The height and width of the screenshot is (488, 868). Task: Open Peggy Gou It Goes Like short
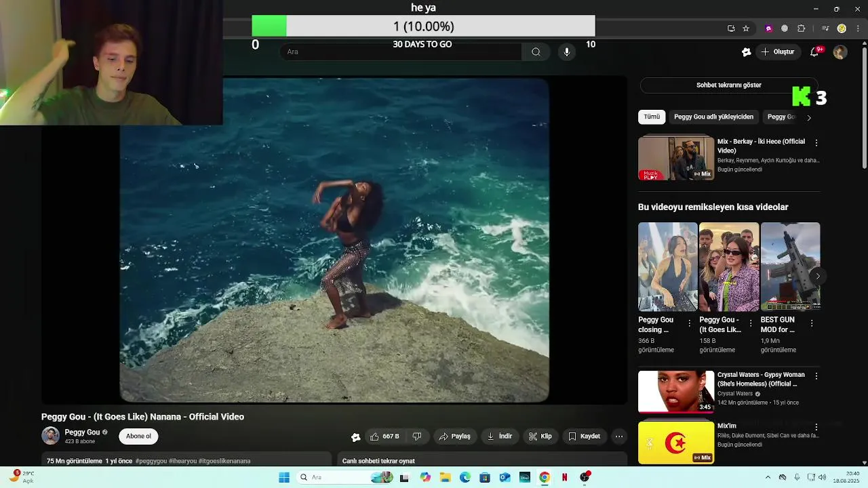tap(729, 266)
